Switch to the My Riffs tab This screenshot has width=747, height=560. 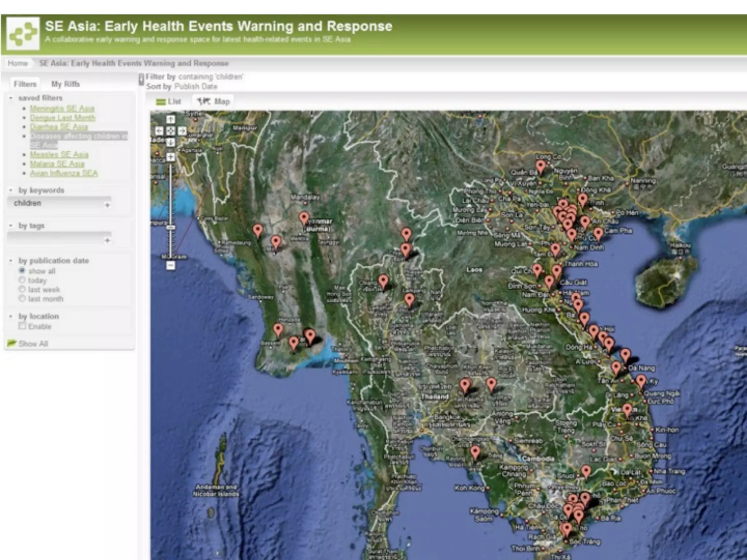click(x=65, y=84)
